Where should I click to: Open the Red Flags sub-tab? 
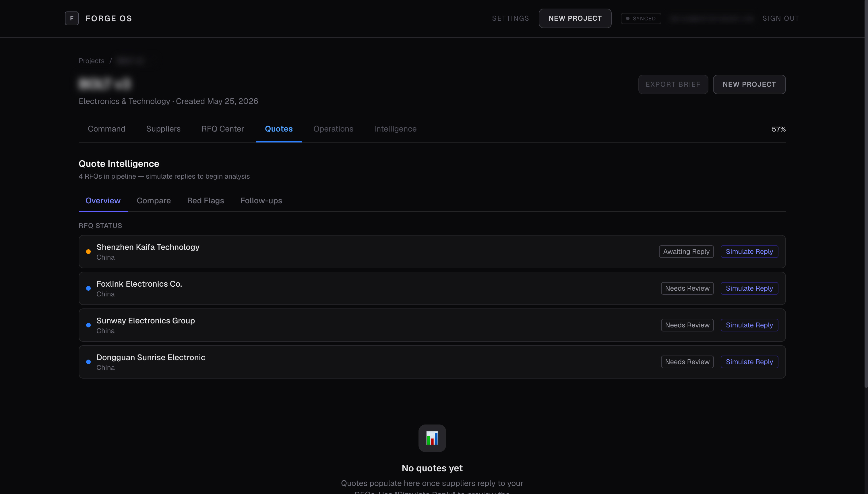206,200
